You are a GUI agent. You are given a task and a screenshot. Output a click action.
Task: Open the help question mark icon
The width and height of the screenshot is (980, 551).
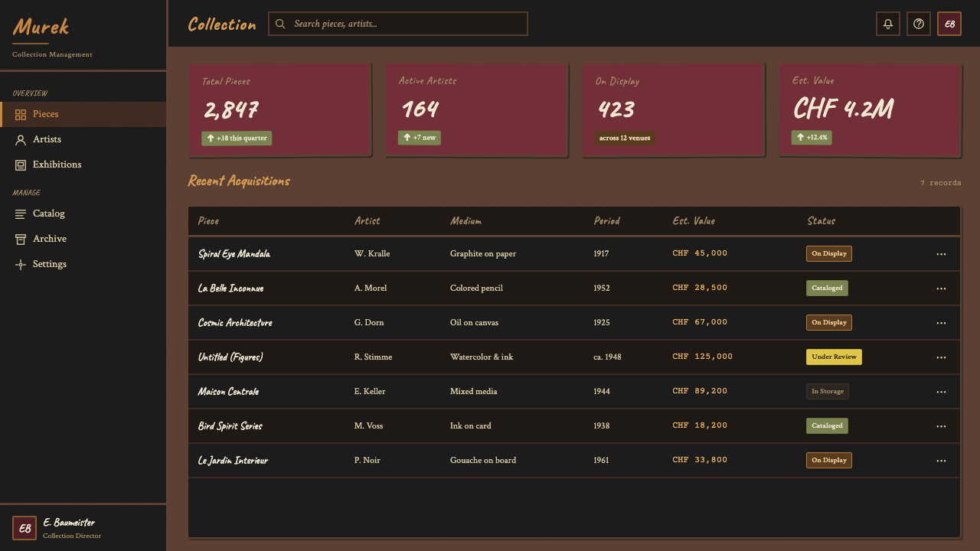[919, 24]
